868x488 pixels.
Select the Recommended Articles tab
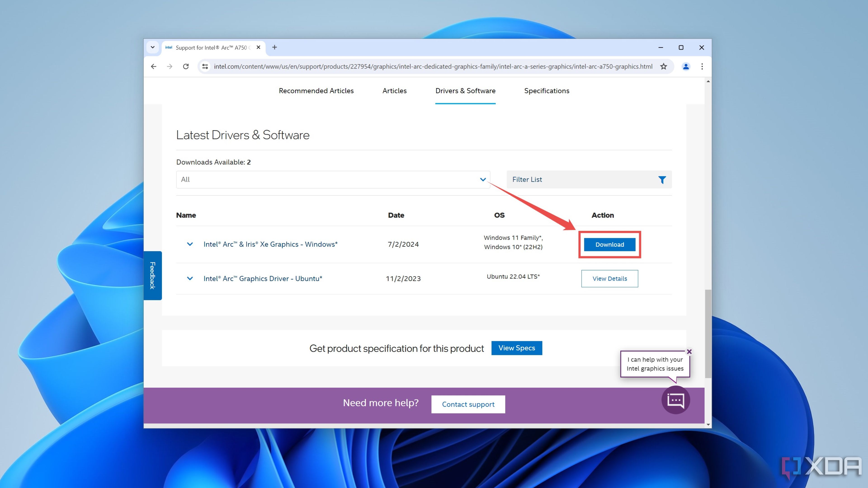(316, 91)
